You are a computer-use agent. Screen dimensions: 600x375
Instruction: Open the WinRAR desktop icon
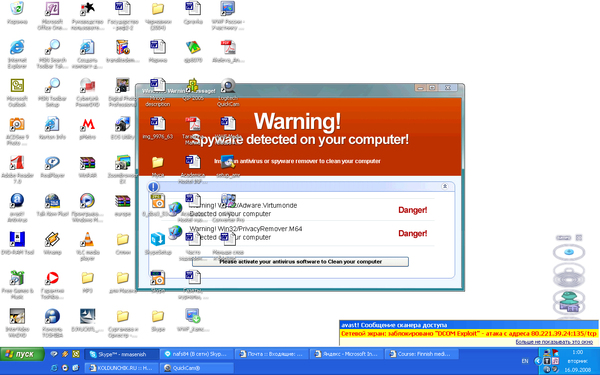click(87, 163)
